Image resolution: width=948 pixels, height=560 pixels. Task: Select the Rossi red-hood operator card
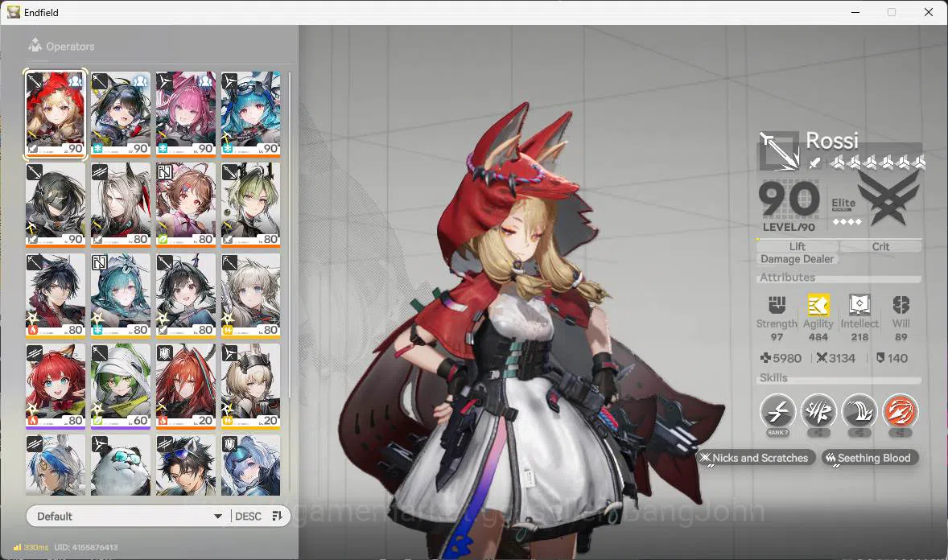(56, 113)
